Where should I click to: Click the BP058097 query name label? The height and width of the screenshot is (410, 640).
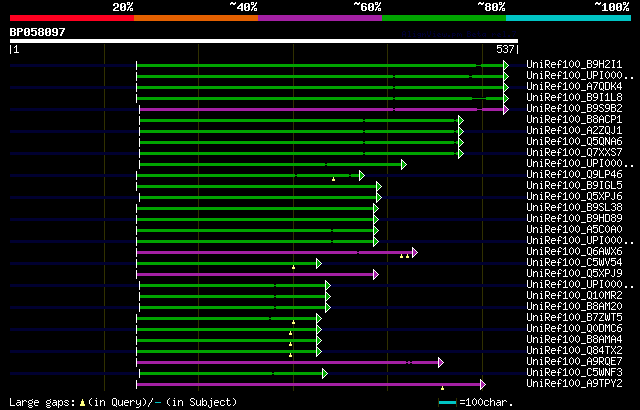point(38,32)
